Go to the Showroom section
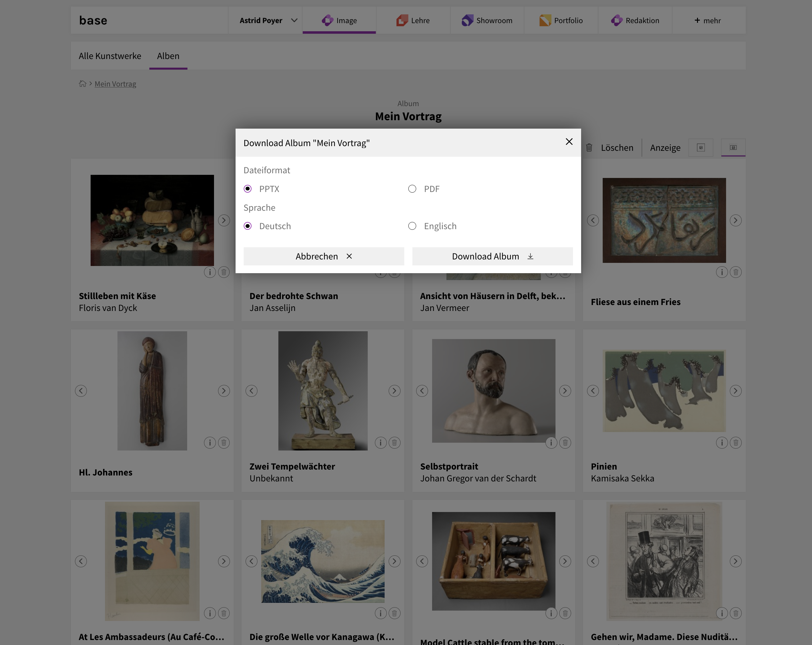This screenshot has width=812, height=645. pyautogui.click(x=487, y=20)
